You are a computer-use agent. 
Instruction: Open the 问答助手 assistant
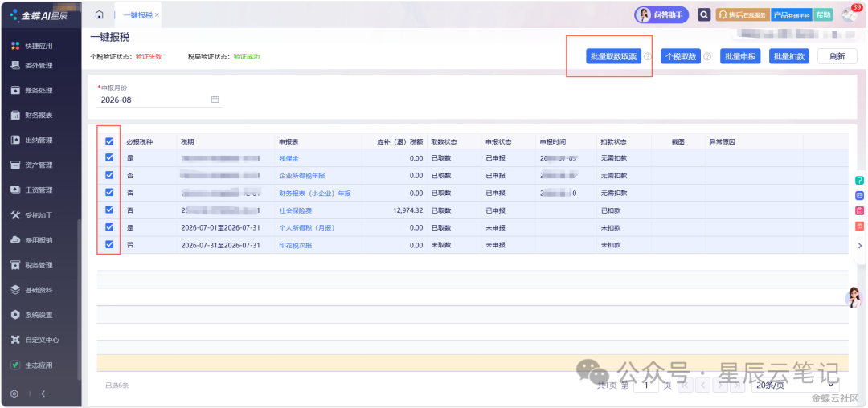[x=661, y=15]
